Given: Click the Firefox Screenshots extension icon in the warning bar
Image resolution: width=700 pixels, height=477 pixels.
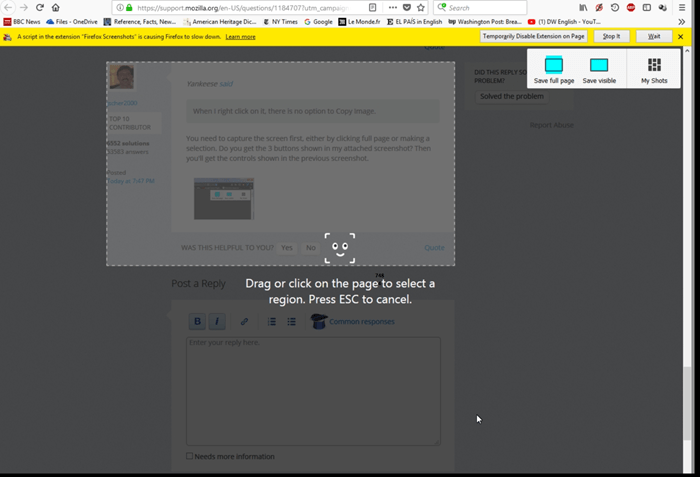Looking at the screenshot, I should (7, 37).
